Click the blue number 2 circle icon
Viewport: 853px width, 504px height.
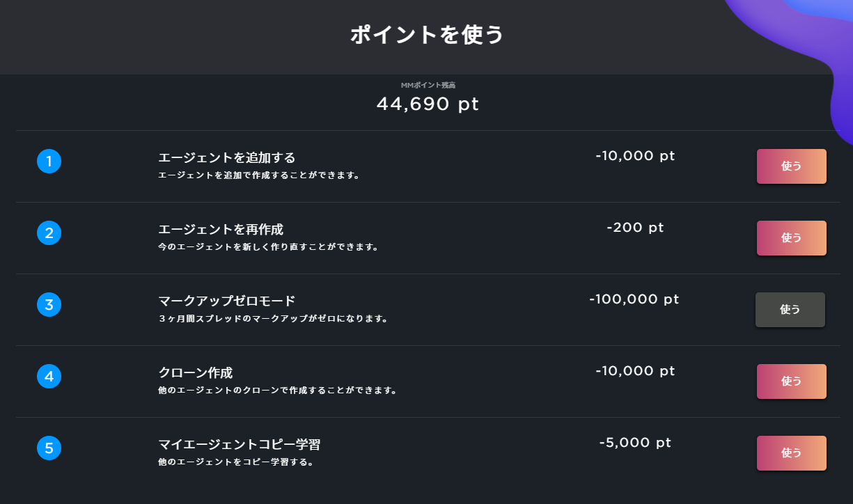(x=49, y=233)
